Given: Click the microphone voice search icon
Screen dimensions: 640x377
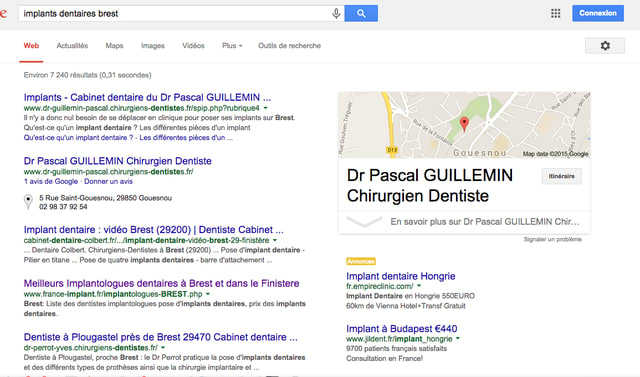Looking at the screenshot, I should click(336, 13).
